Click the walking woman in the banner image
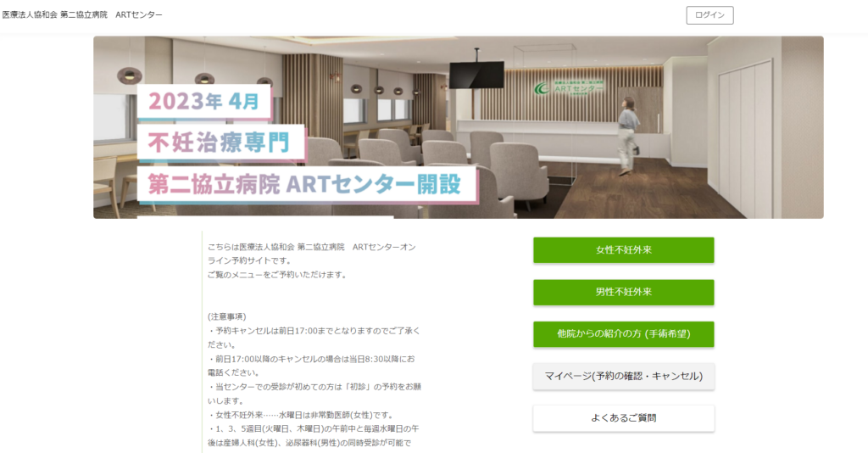The width and height of the screenshot is (868, 453). pyautogui.click(x=627, y=137)
